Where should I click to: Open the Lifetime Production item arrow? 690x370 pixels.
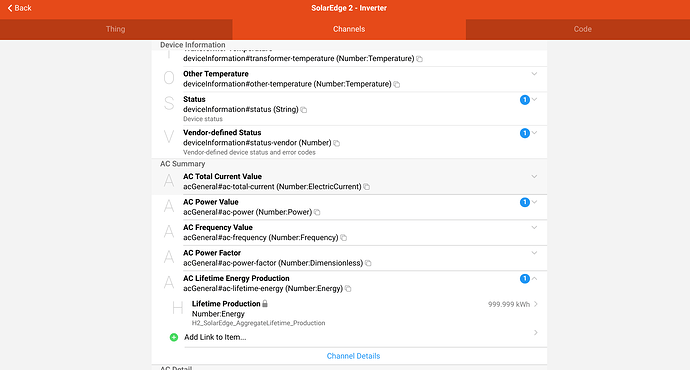tap(536, 304)
